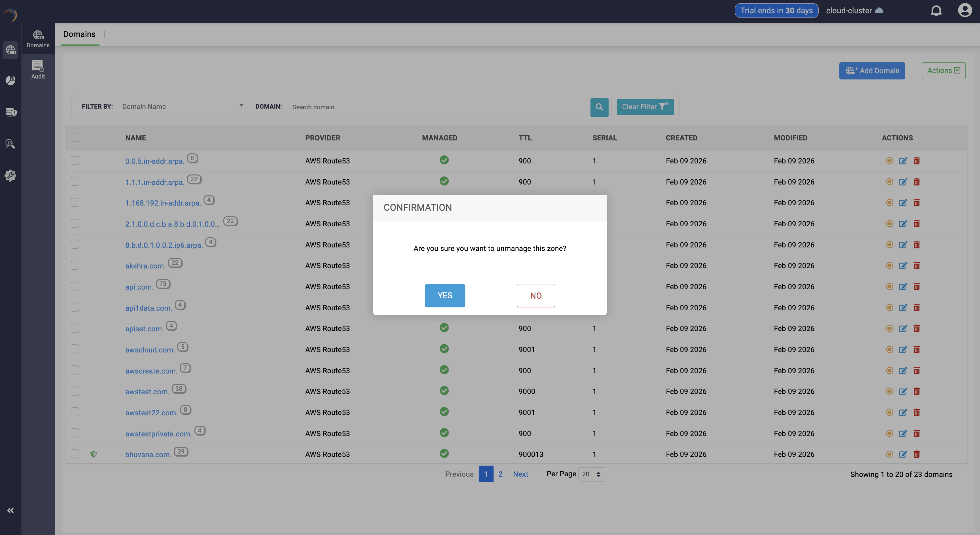Select checkbox for 0.0.5.in-addr.arpa. row
The height and width of the screenshot is (535, 980).
tap(75, 160)
